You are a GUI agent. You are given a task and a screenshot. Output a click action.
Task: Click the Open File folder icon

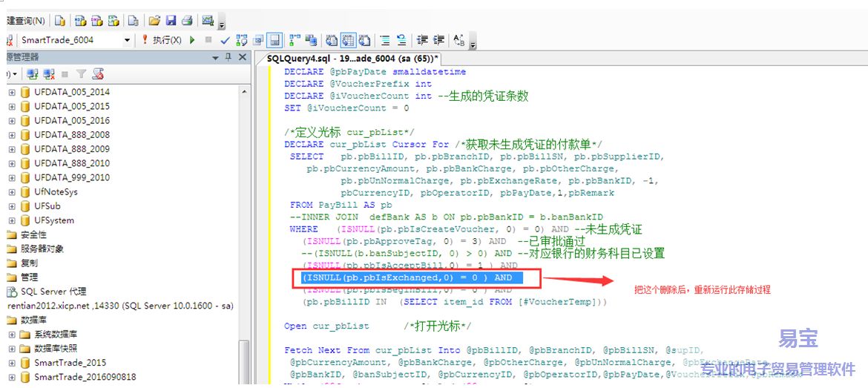pos(154,21)
